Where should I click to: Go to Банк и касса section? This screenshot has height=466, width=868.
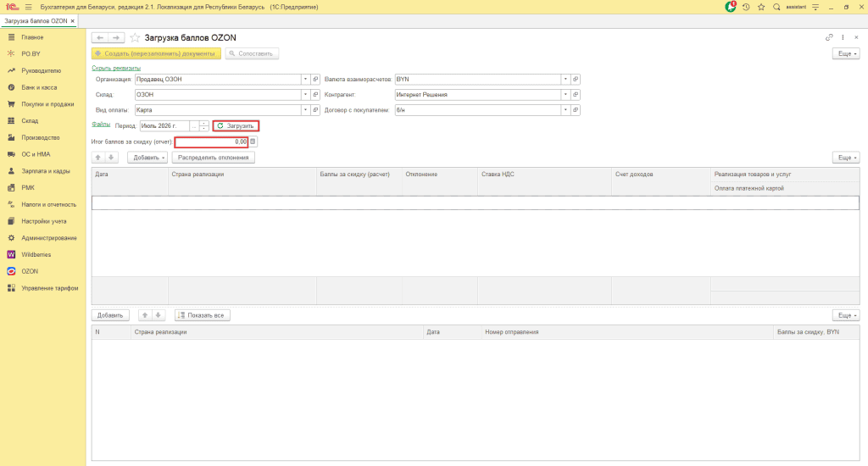pos(39,87)
